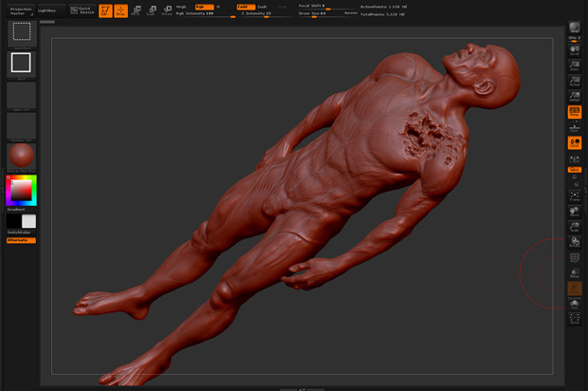The width and height of the screenshot is (588, 391).
Task: Toggle the PolyF polyframe grid icon
Action: click(x=575, y=257)
